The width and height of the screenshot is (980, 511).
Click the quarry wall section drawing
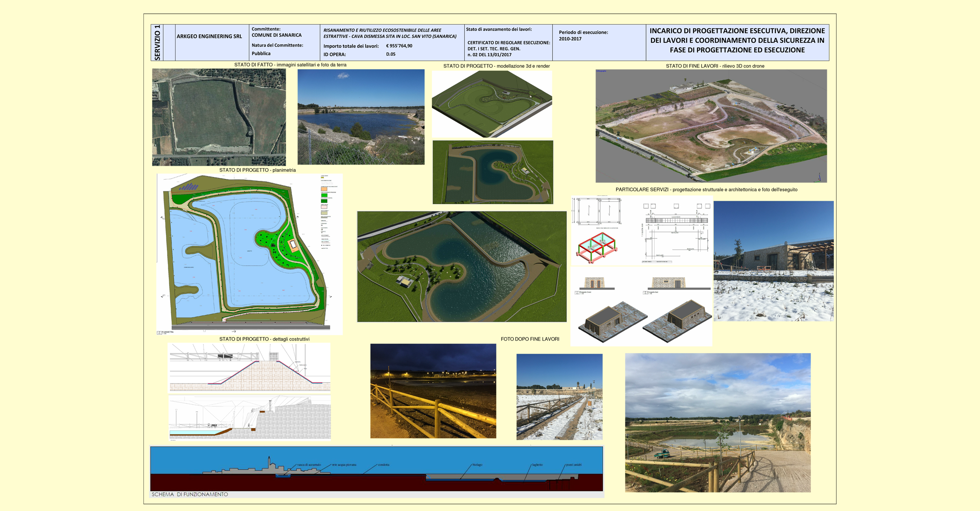coord(250,417)
